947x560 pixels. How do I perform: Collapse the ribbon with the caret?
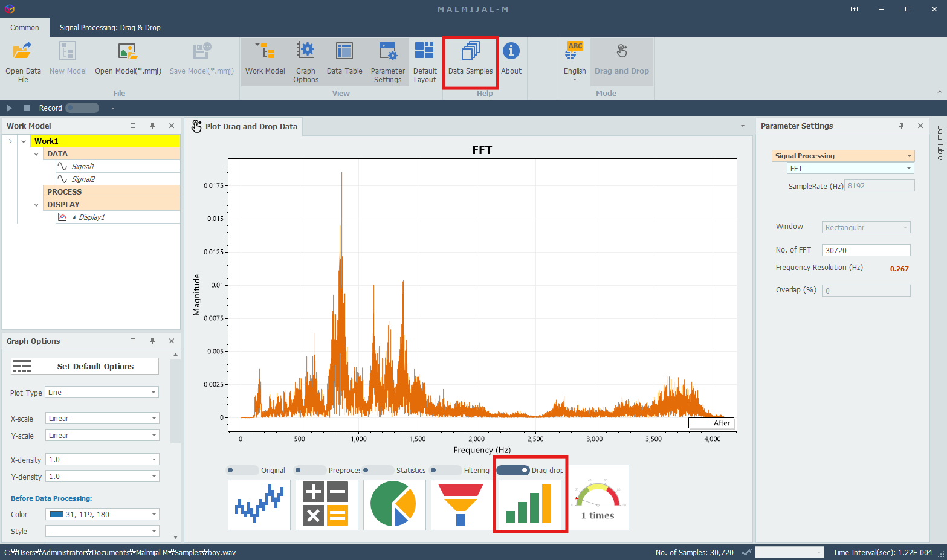(939, 92)
